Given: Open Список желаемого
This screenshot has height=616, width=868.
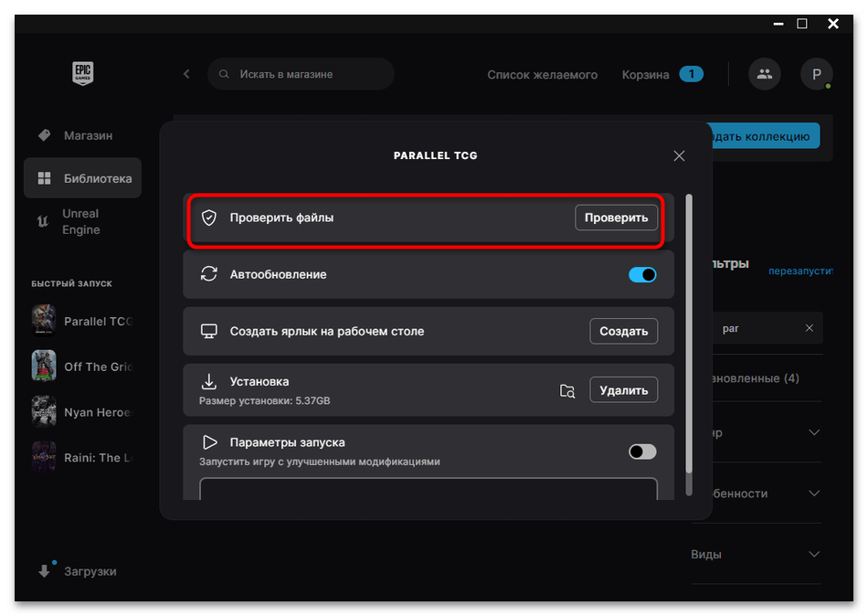Looking at the screenshot, I should point(542,74).
